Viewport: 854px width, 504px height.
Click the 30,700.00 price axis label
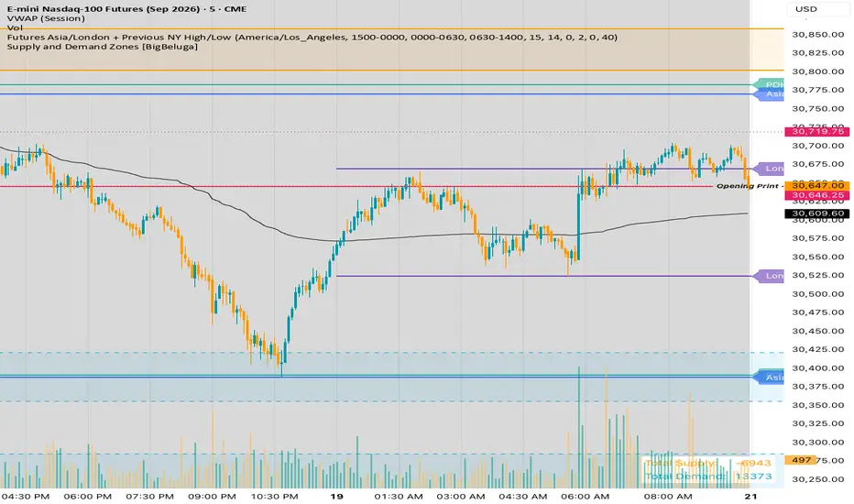point(817,146)
